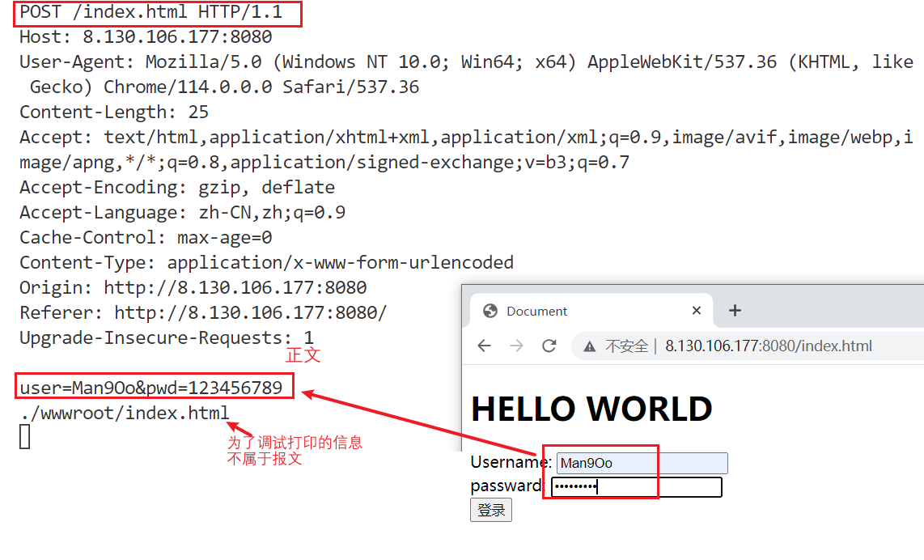The image size is (924, 560).
Task: Click the terminal cursor block
Action: (25, 437)
